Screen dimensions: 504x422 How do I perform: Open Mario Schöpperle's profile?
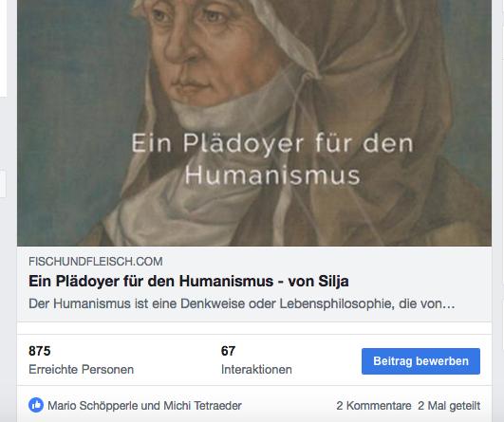[x=93, y=406]
